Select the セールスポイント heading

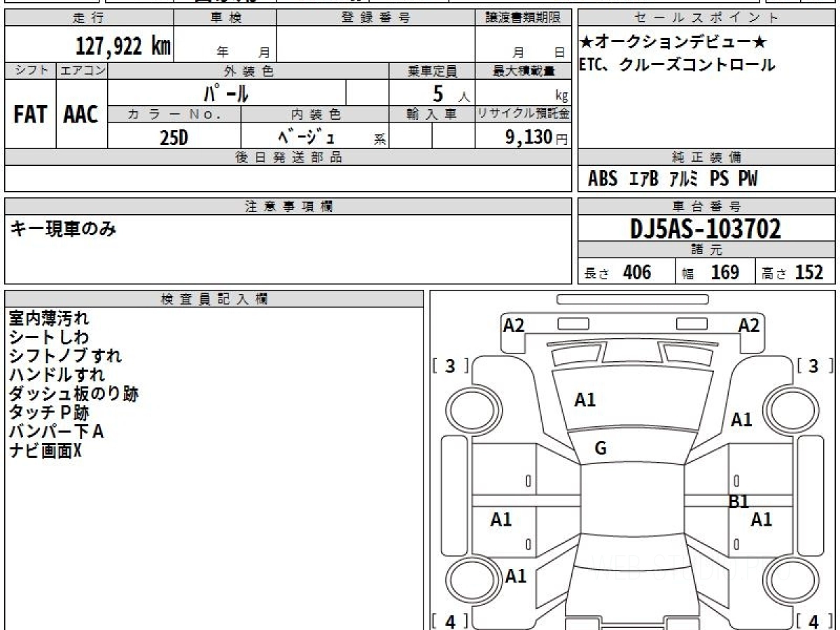point(707,18)
